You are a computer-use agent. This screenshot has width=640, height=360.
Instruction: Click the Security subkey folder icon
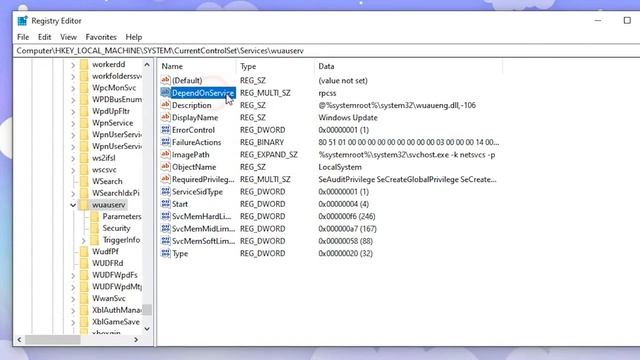click(95, 228)
